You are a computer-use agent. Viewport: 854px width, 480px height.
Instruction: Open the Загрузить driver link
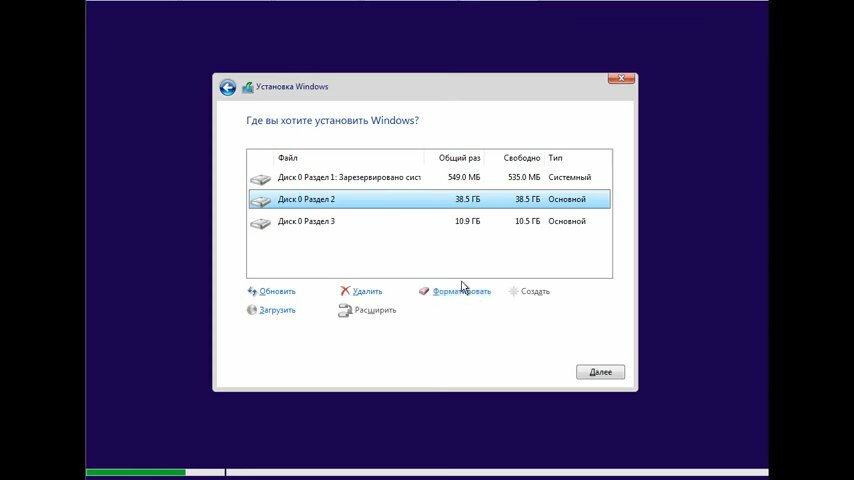pyautogui.click(x=277, y=310)
